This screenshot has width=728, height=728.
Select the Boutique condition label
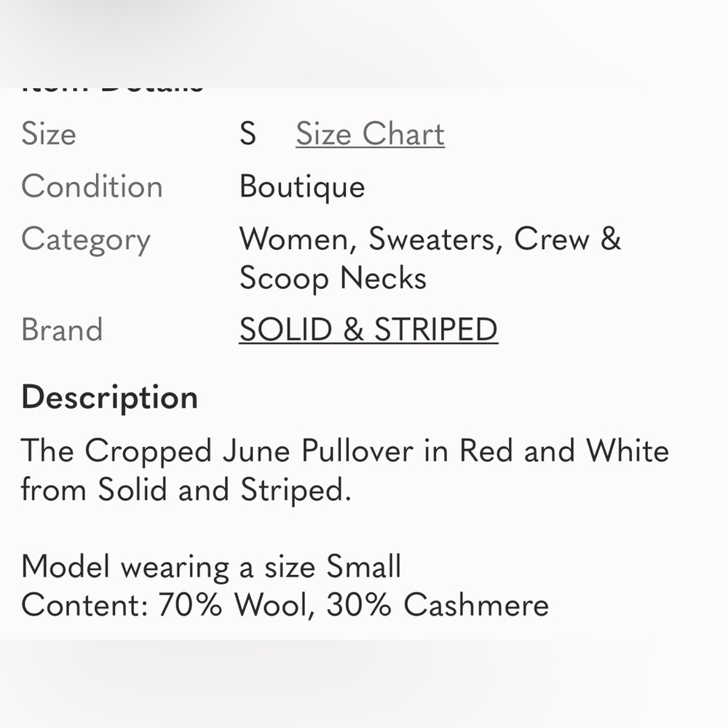tap(301, 186)
